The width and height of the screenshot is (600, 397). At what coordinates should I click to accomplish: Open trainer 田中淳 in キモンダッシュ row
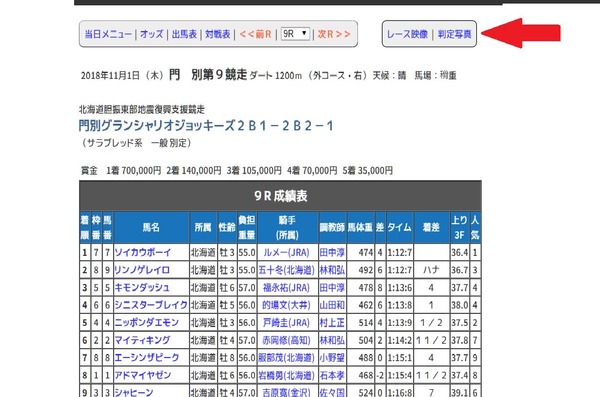332,288
